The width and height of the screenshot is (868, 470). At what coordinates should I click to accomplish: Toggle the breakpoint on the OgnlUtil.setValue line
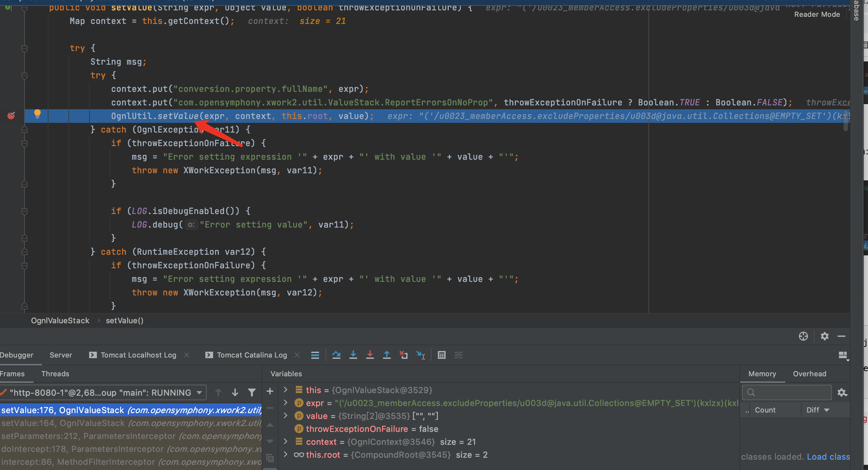11,116
